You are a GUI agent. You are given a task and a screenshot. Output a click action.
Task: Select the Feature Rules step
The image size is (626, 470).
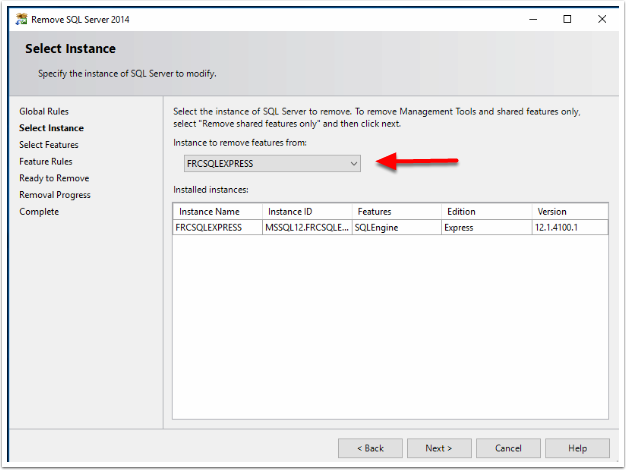(46, 162)
